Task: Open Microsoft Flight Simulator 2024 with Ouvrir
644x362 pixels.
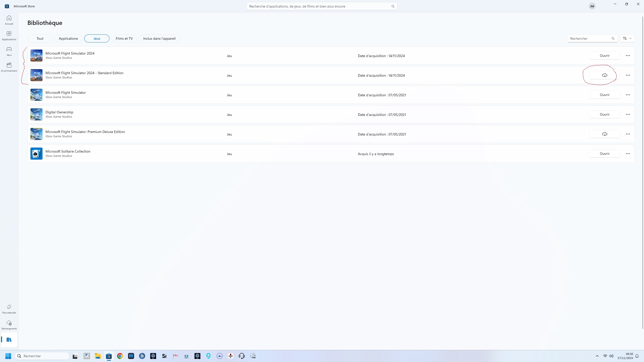Action: point(605,56)
